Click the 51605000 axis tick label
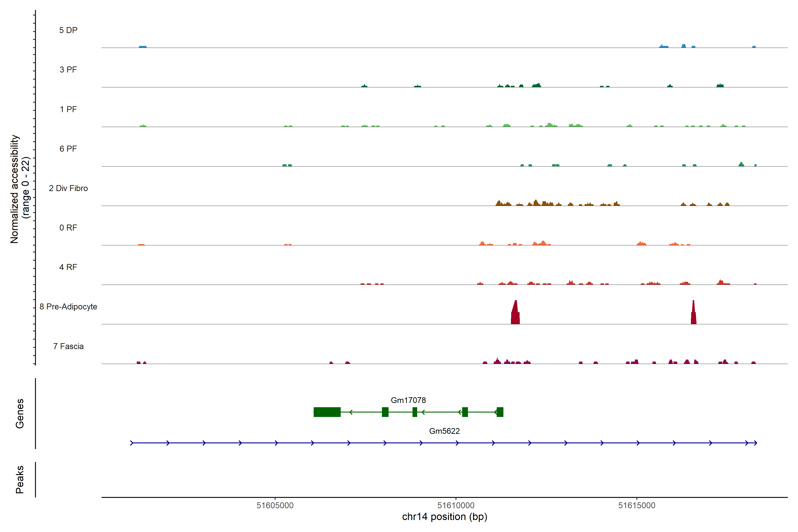Image resolution: width=798 pixels, height=532 pixels. (275, 506)
